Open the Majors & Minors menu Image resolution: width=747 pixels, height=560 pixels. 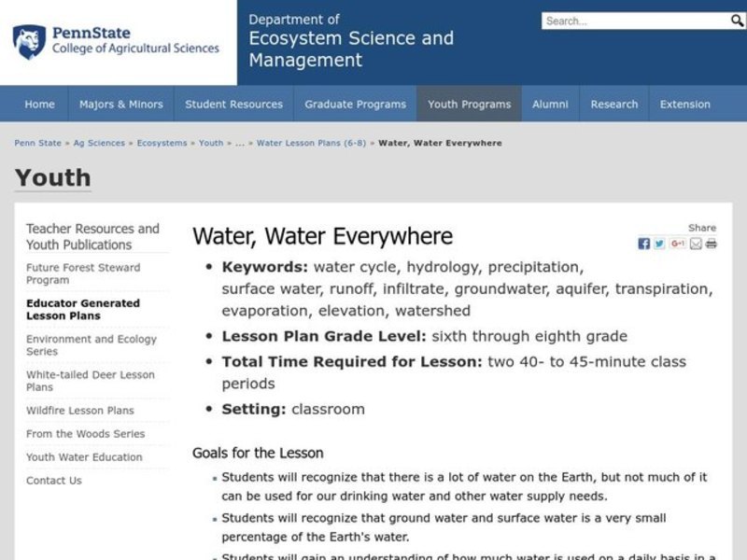click(120, 104)
